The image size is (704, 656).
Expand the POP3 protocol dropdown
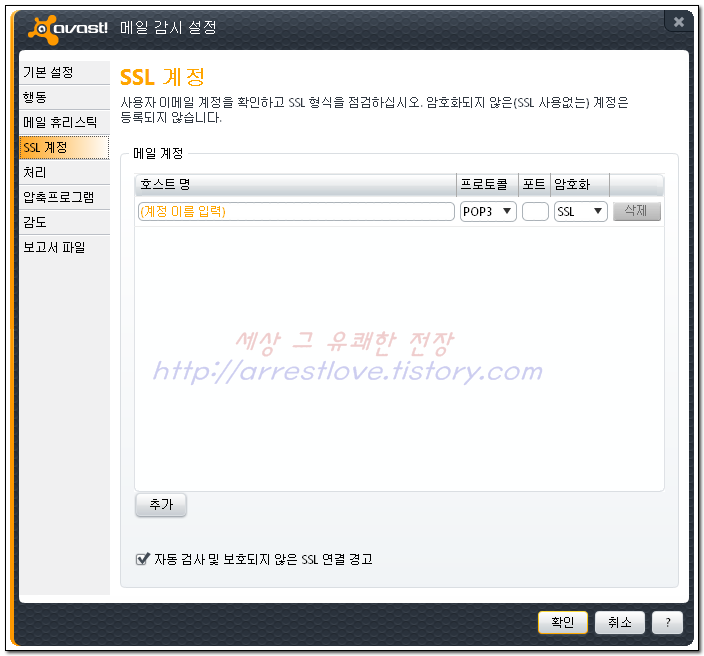(488, 211)
